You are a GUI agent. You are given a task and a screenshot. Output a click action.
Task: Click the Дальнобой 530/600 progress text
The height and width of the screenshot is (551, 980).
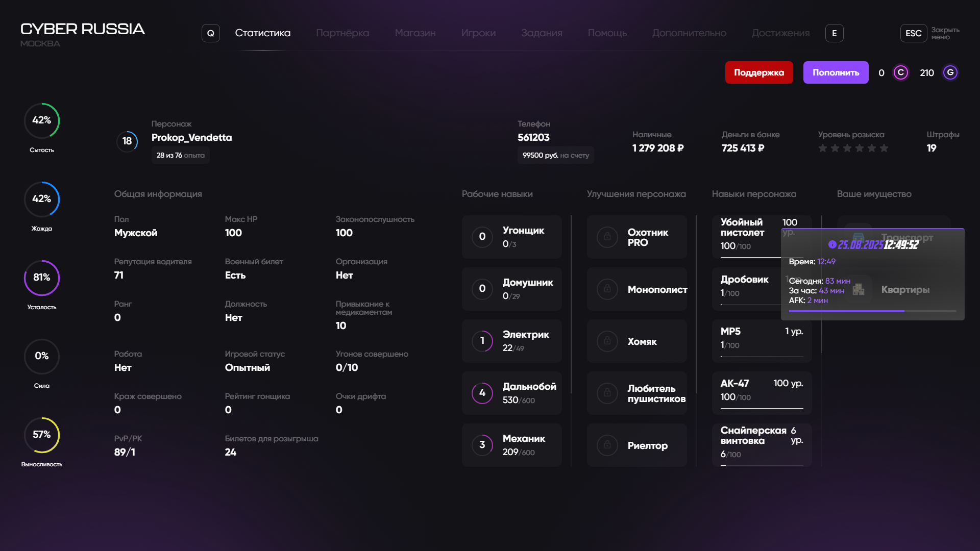519,400
